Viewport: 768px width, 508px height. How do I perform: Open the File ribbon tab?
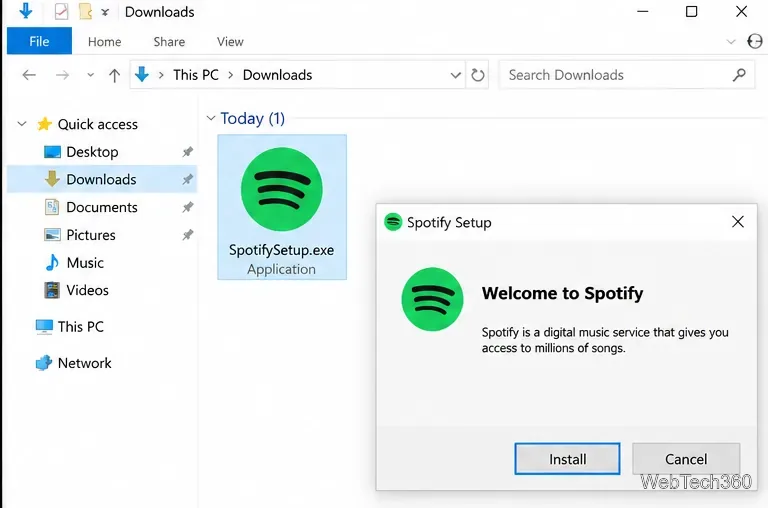(39, 42)
